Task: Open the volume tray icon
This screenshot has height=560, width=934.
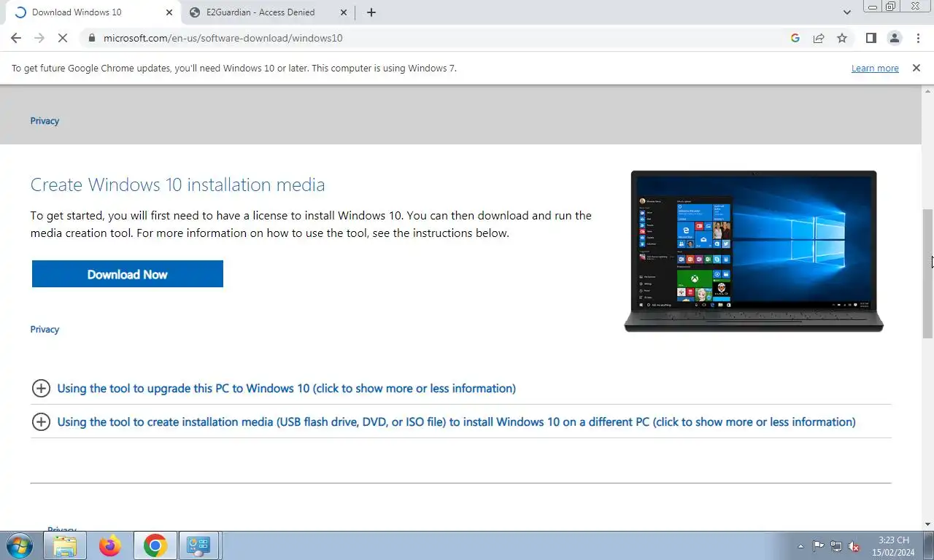Action: click(854, 546)
